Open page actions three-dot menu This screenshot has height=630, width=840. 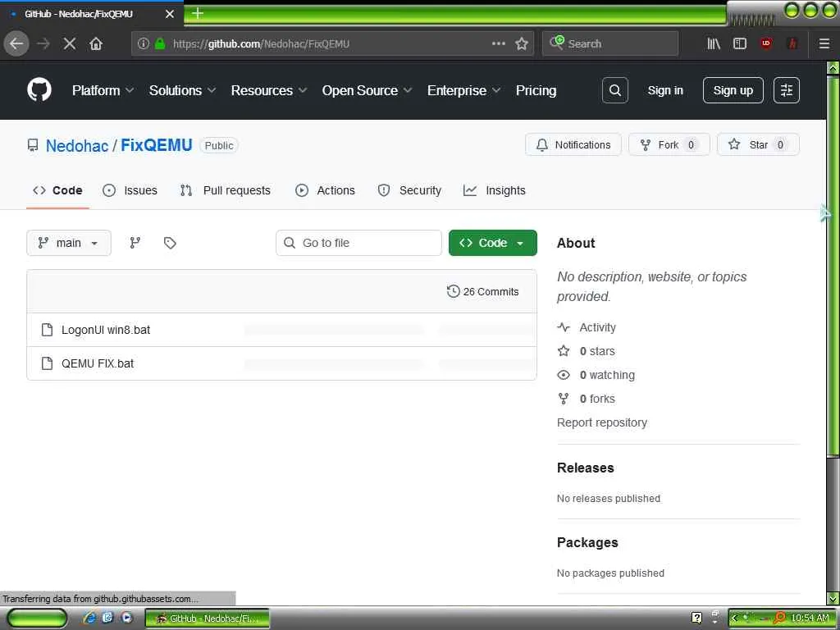tap(499, 44)
